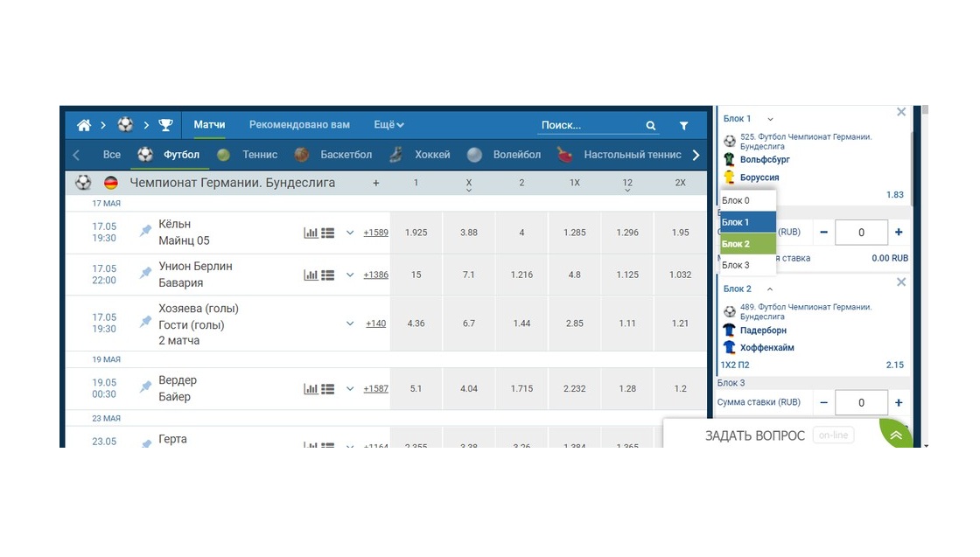Show previous sports with the left arrow
The image size is (980, 557).
point(76,155)
